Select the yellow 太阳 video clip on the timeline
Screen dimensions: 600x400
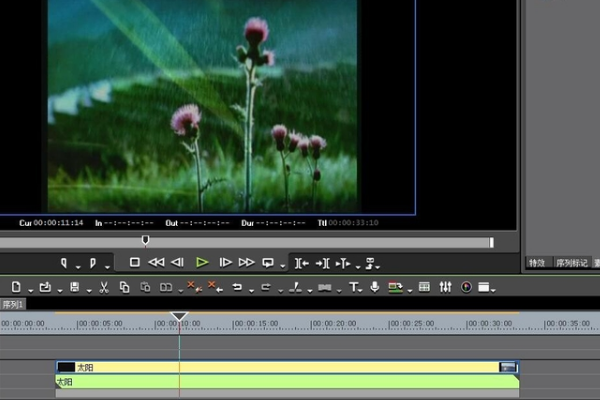click(280, 367)
